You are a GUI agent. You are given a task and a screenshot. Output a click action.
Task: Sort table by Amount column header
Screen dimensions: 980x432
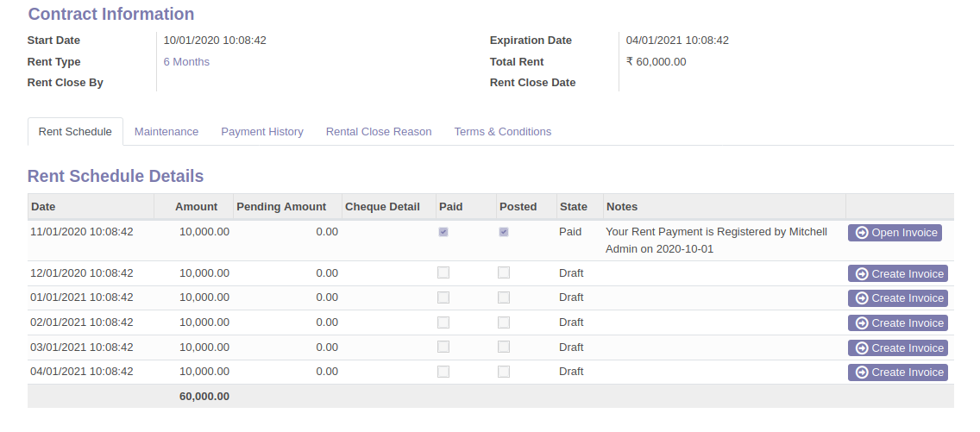[194, 207]
